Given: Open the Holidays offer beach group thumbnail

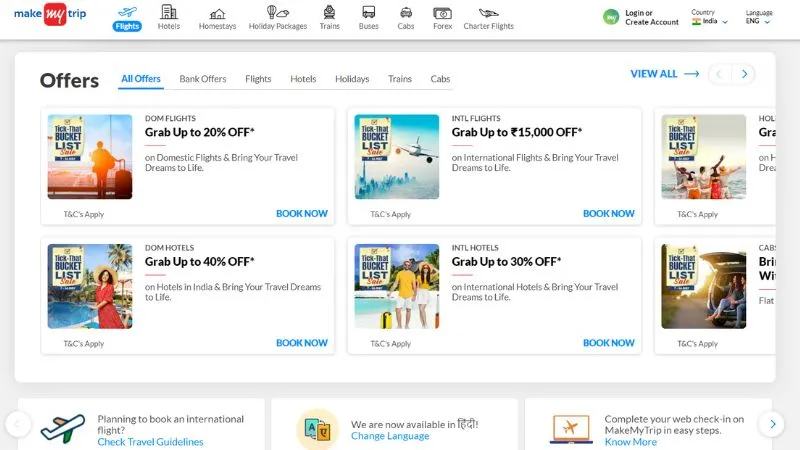Looking at the screenshot, I should [704, 157].
